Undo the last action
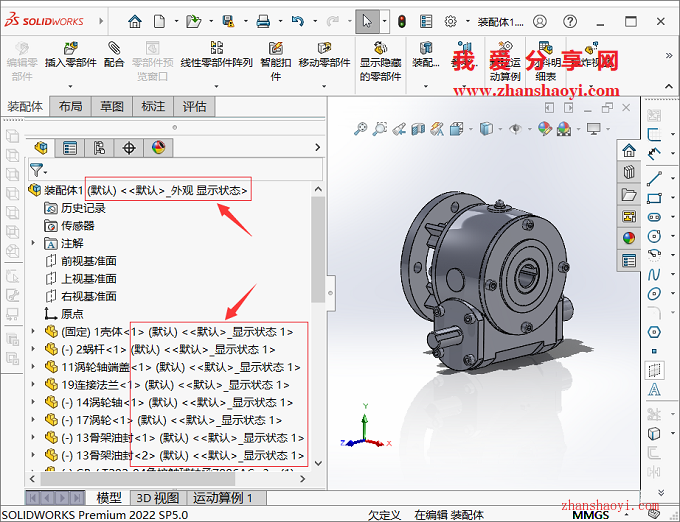 pos(298,21)
